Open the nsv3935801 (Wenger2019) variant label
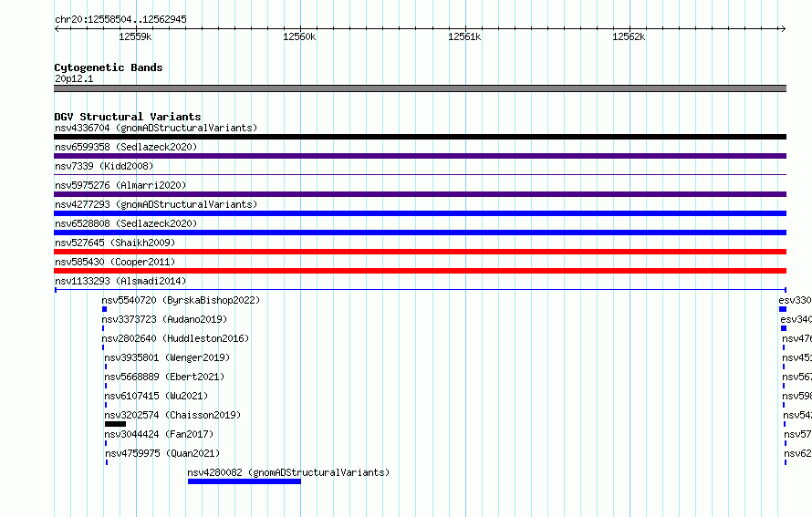 (x=167, y=357)
